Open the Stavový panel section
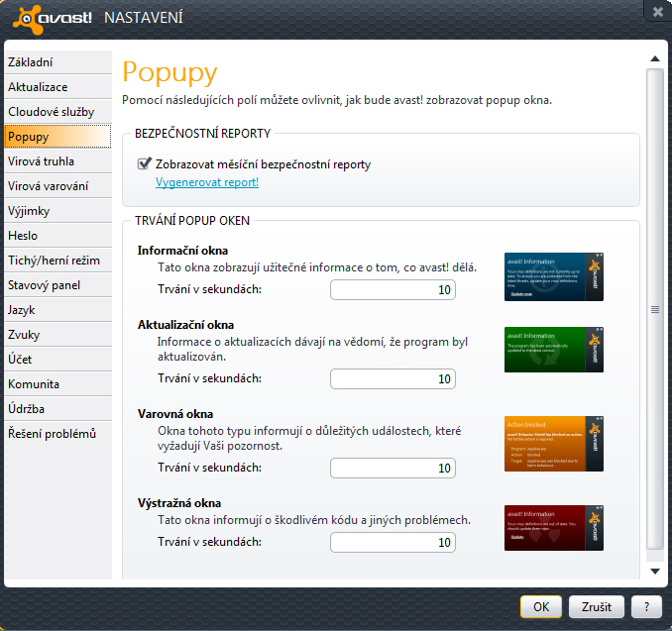Image resolution: width=672 pixels, height=631 pixels. [x=57, y=285]
